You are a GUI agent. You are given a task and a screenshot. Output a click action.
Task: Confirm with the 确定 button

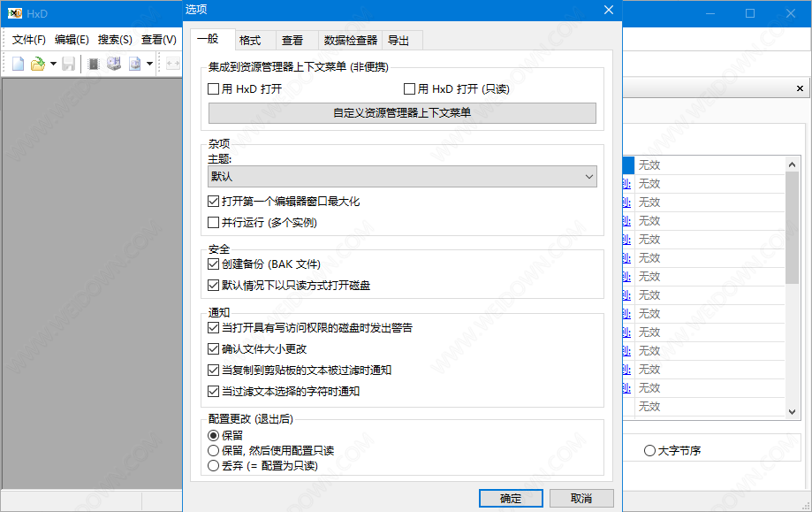pyautogui.click(x=511, y=498)
